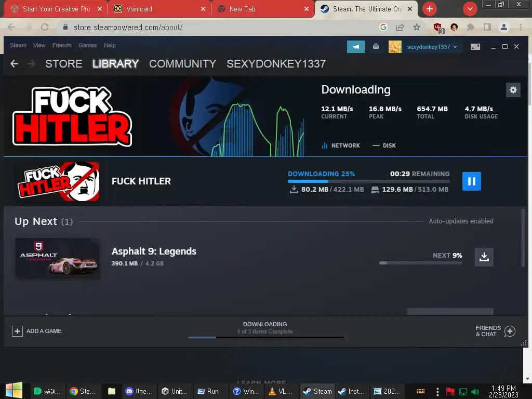532x399 pixels.
Task: Open the LIBRARY section
Action: 116,64
